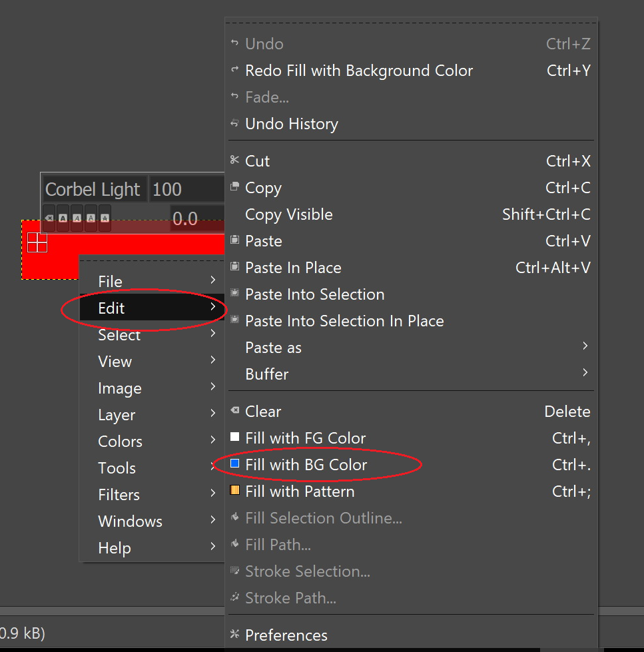Select Redo Fill with Background Color
This screenshot has height=652, width=644.
point(359,71)
